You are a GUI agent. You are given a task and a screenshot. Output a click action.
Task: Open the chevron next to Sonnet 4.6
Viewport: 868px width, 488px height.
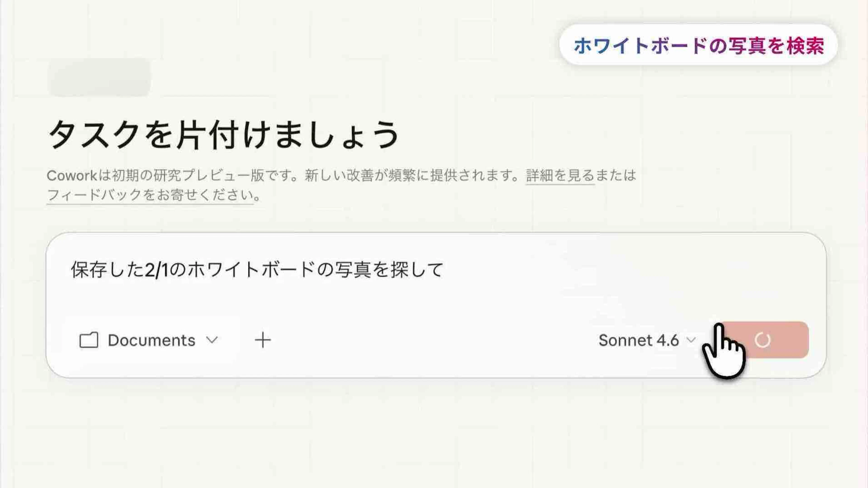(691, 340)
